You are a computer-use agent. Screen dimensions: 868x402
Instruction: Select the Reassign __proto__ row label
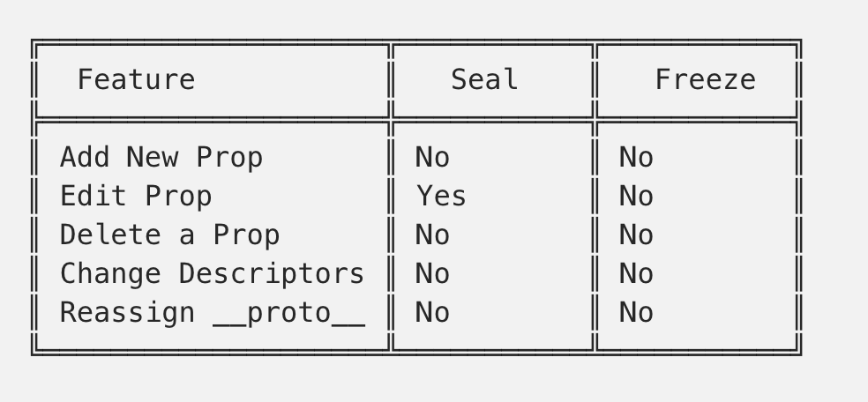click(x=212, y=313)
